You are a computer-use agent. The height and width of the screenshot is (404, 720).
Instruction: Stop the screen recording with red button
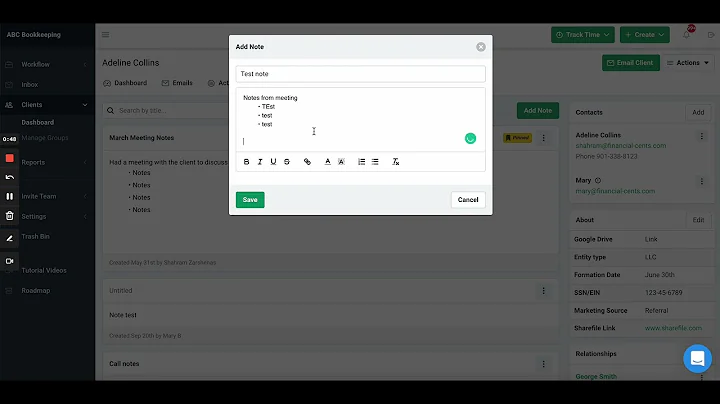point(10,158)
